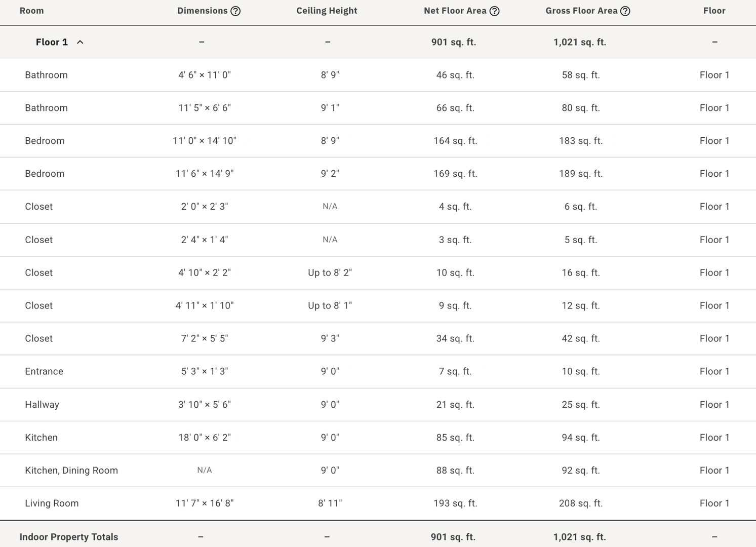Select the Bedroom row with 169 sq. ft.

pyautogui.click(x=378, y=174)
